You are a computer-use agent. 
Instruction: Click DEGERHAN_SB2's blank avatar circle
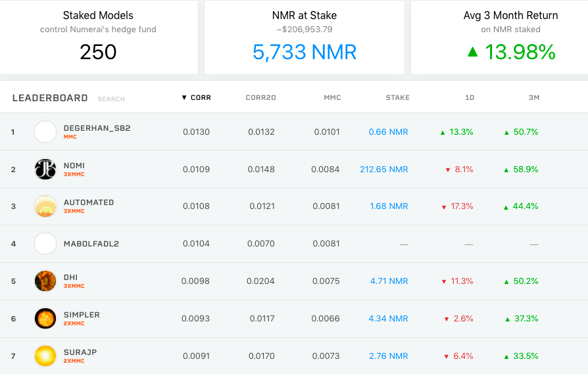point(45,132)
